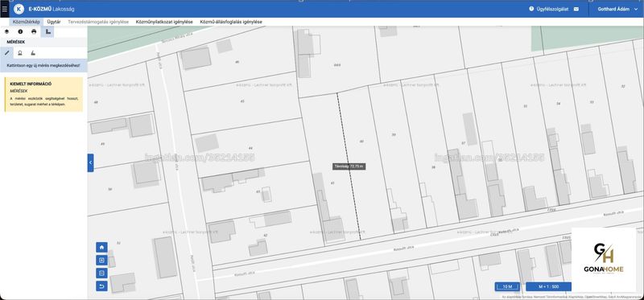The height and width of the screenshot is (300, 644).
Task: Click parcel number 41 on the map
Action: [332, 183]
